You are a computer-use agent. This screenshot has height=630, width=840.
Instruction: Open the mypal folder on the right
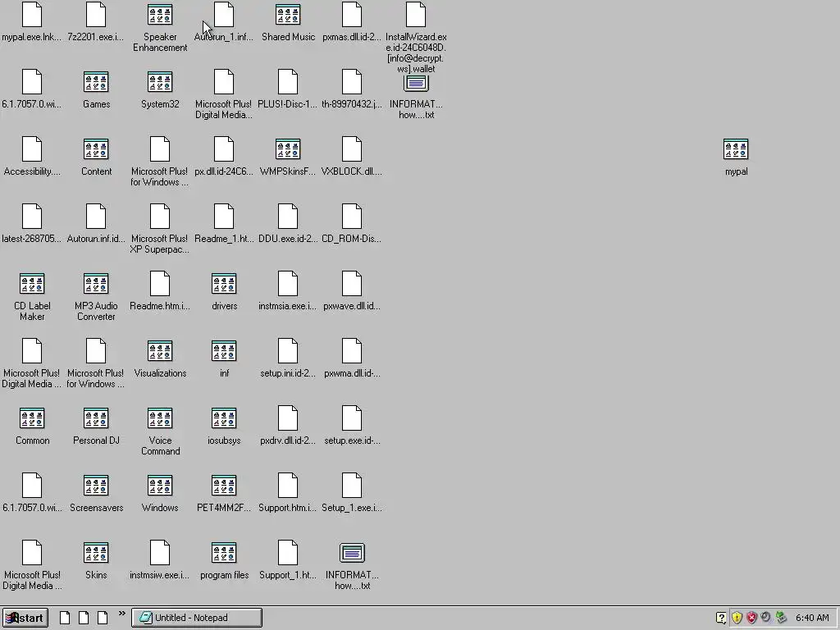[736, 149]
